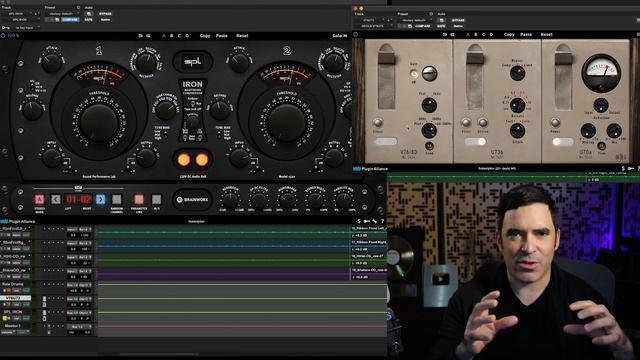Open the SPL IRON insert name dropdown
This screenshot has height=360, width=640.
coord(20,19)
